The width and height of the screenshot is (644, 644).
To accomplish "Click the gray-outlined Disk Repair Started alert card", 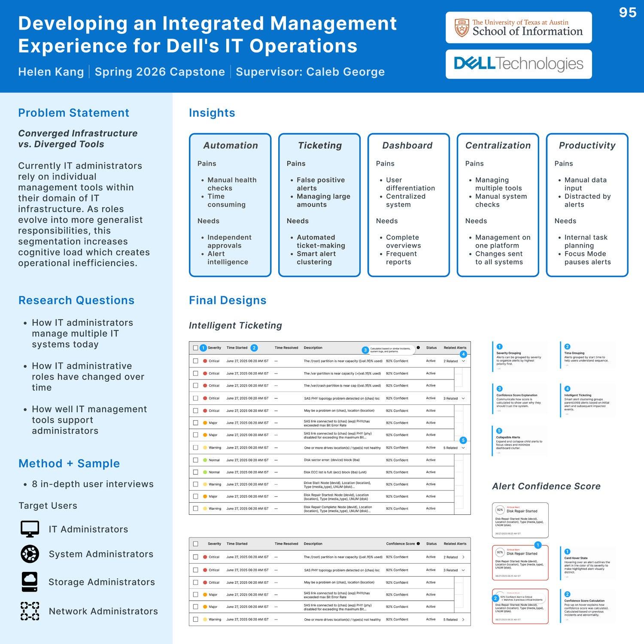I will (x=520, y=520).
